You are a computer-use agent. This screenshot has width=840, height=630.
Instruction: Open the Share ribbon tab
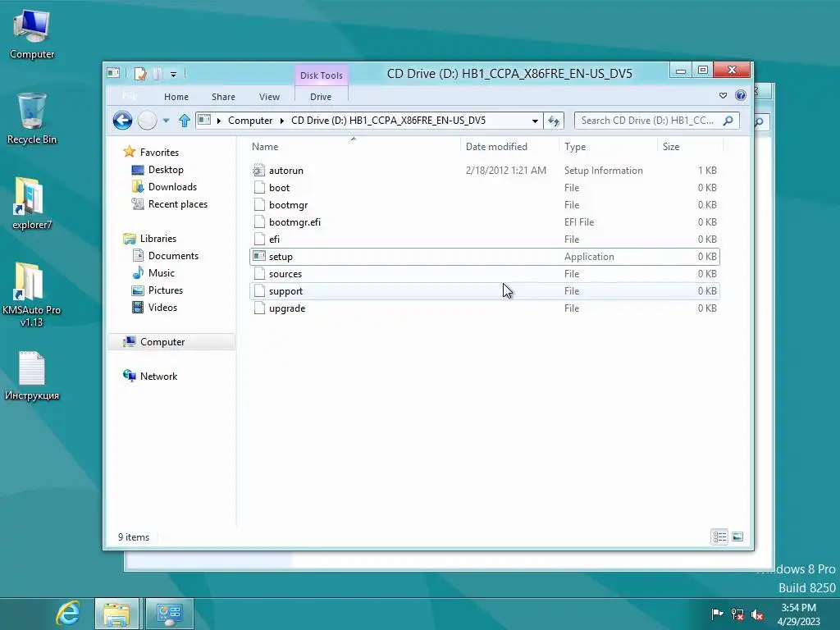click(x=223, y=97)
